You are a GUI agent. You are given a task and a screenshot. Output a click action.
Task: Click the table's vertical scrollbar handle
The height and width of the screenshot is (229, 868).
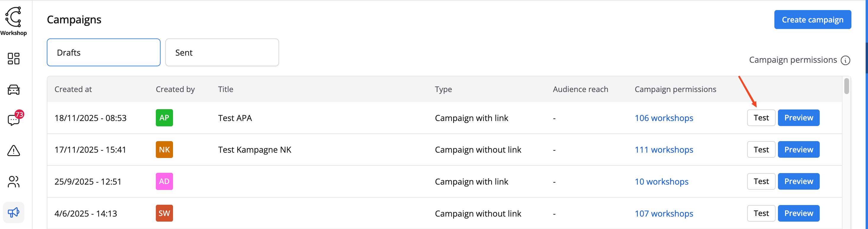coord(846,86)
